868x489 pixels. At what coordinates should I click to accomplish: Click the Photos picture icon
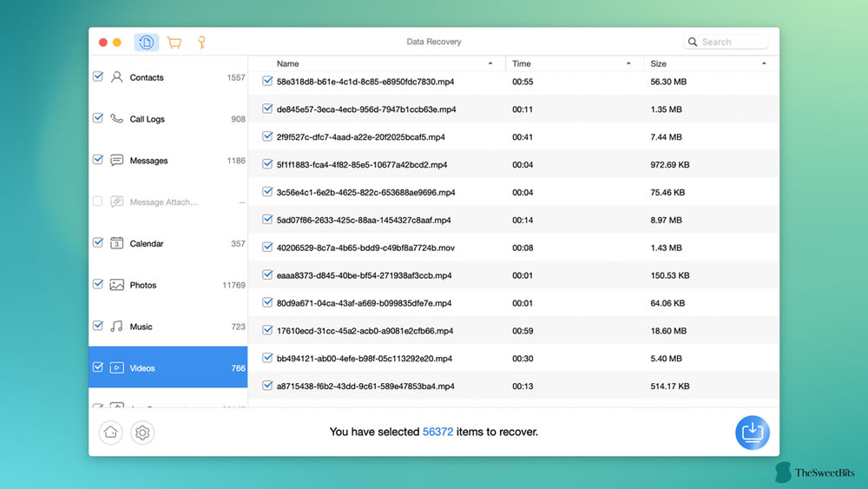117,285
